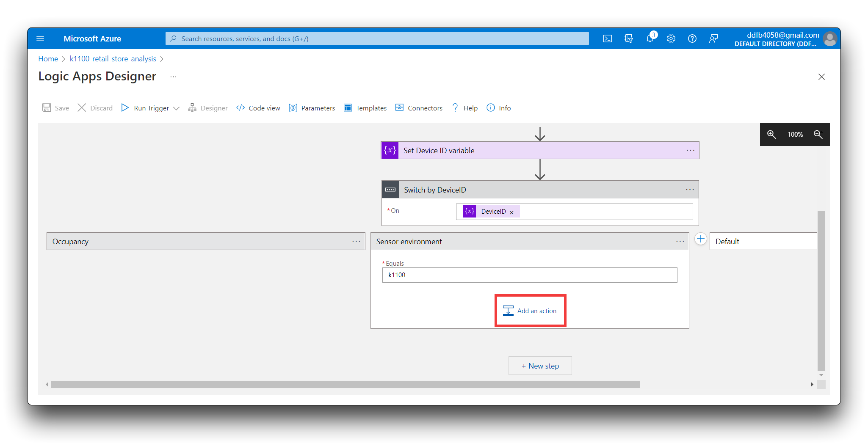
Task: Click the 100% zoom level text
Action: tap(795, 134)
